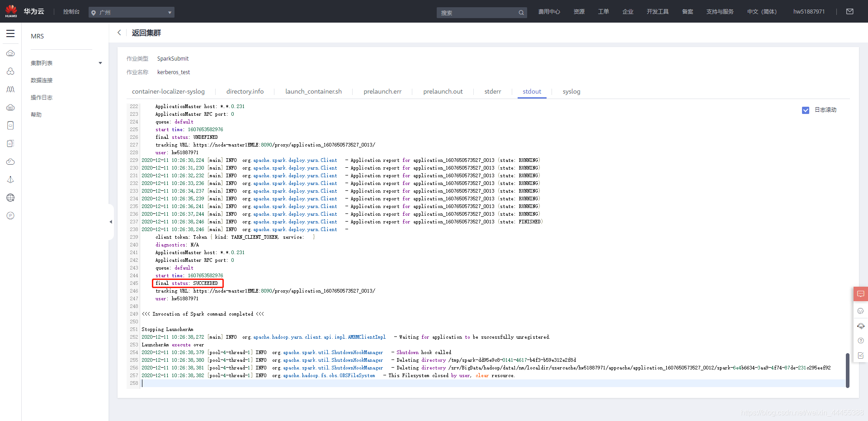Open 帮助 in the sidebar
The width and height of the screenshot is (868, 421).
click(x=36, y=114)
